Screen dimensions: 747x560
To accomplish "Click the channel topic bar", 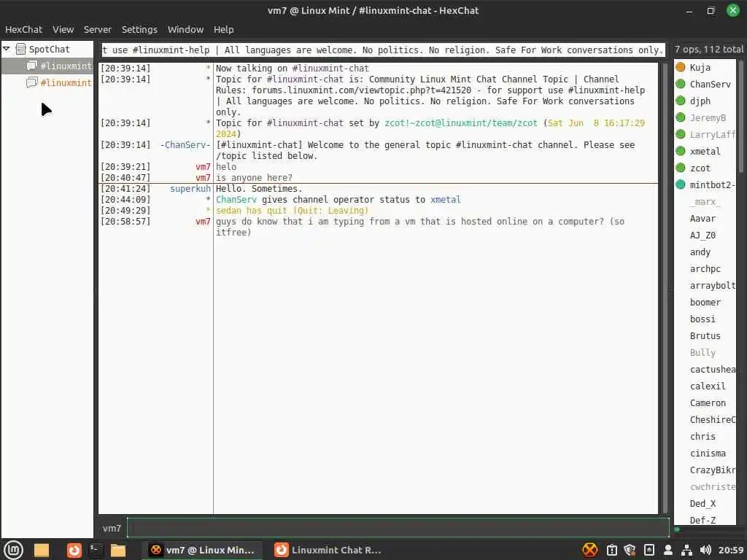I will click(382, 50).
